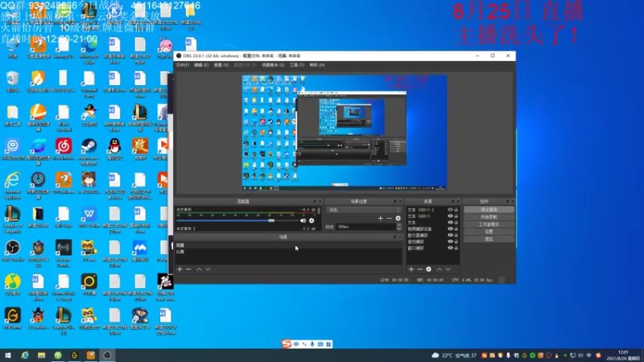644x362 pixels.
Task: Lock the bottom 窗口捕获 source
Action: click(456, 248)
